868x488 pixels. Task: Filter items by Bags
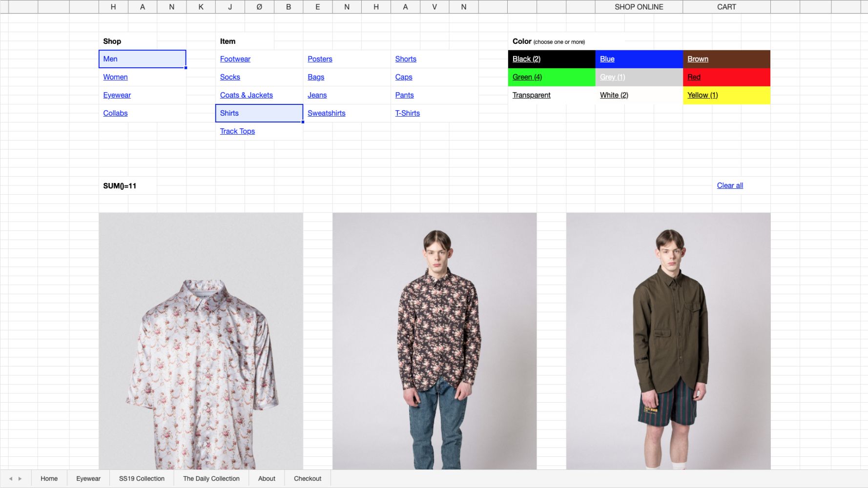(316, 77)
